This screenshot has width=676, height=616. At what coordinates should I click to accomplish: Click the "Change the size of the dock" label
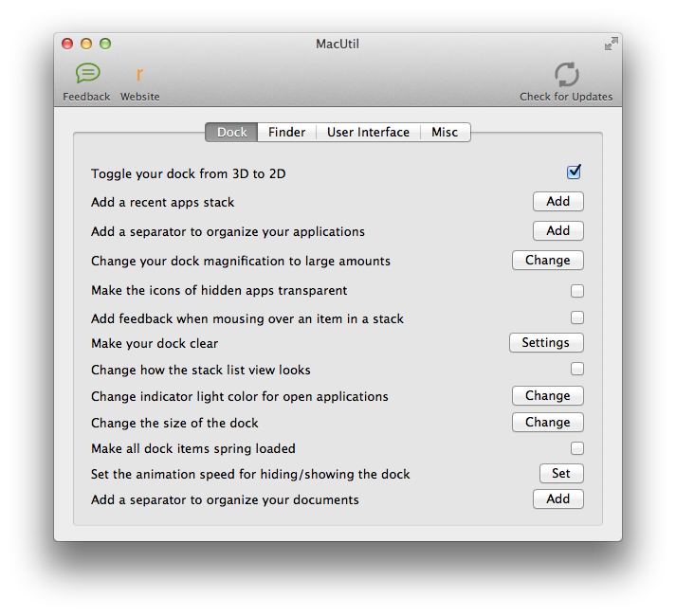point(174,423)
